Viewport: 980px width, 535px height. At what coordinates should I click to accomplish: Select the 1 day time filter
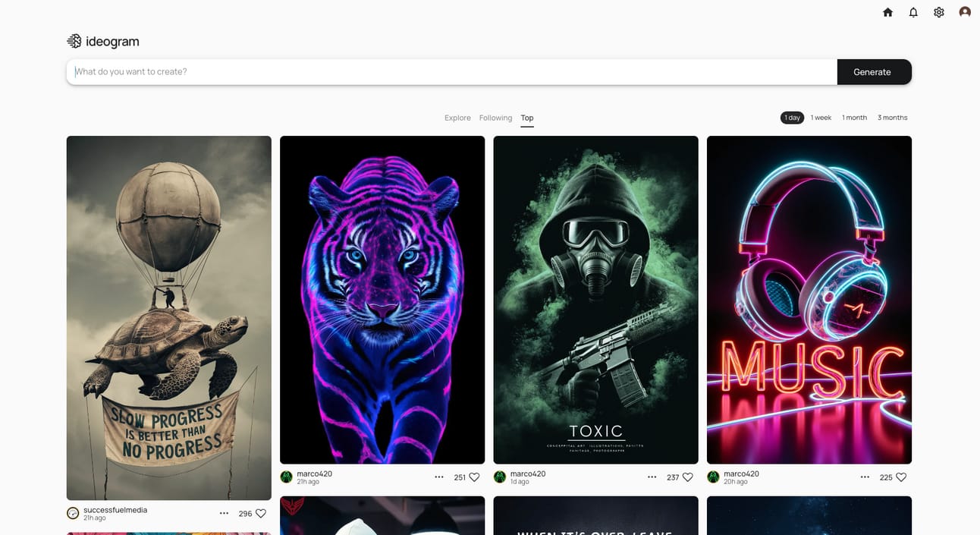[x=792, y=118]
